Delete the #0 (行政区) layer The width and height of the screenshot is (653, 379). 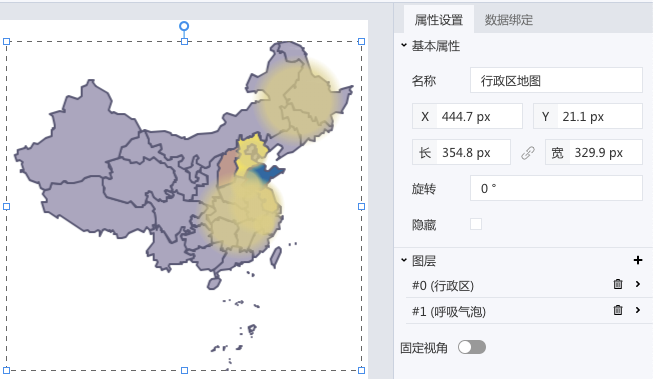point(618,284)
